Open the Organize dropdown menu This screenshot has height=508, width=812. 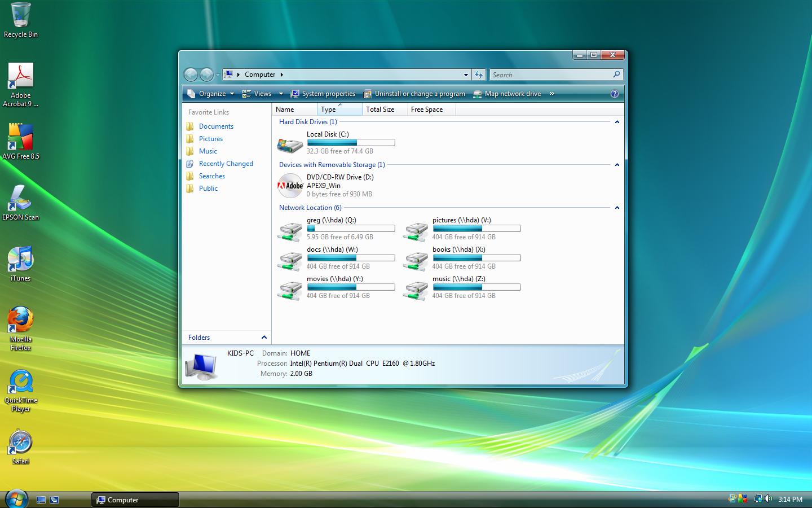click(x=210, y=94)
